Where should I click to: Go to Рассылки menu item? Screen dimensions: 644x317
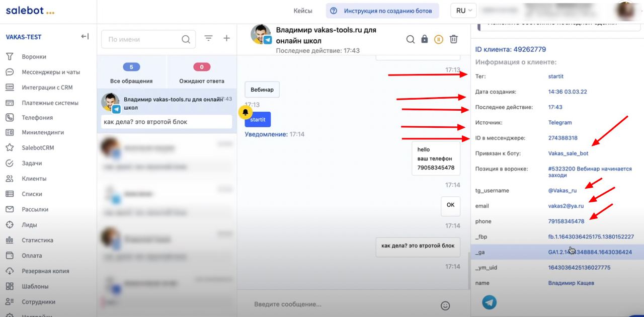tap(35, 209)
